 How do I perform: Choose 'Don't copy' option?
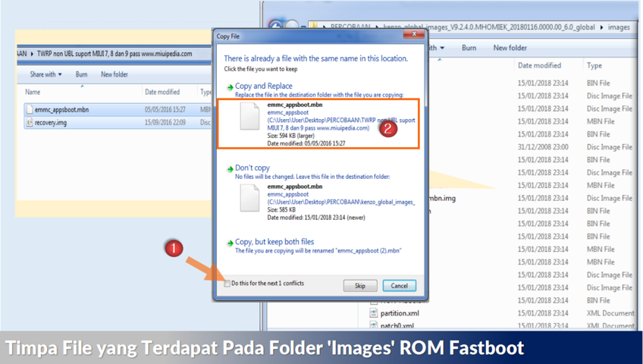pos(252,168)
